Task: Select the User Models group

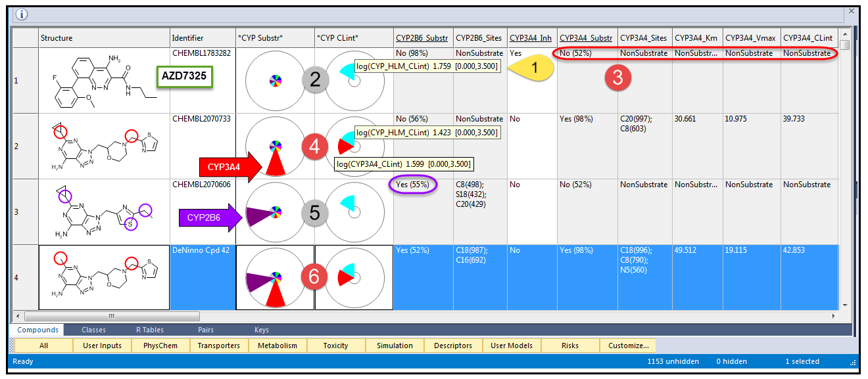Action: click(512, 346)
